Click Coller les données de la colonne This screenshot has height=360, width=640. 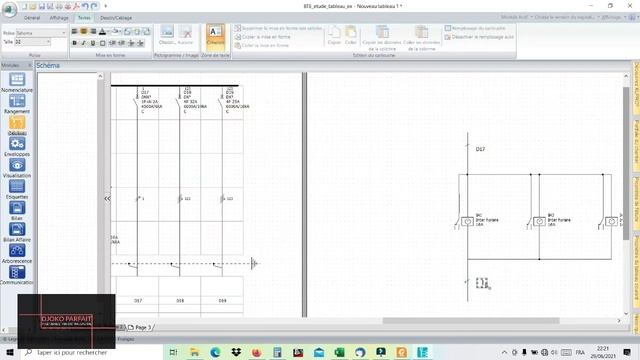point(422,38)
